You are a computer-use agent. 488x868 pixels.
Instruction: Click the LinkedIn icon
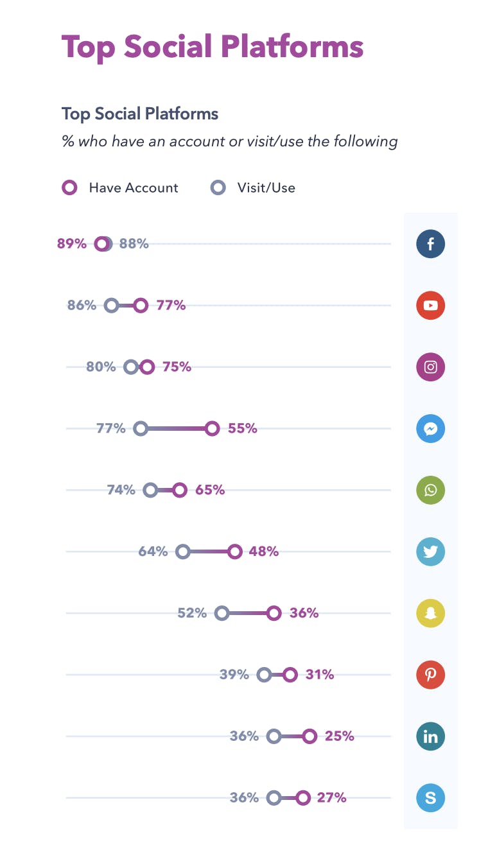coord(430,737)
